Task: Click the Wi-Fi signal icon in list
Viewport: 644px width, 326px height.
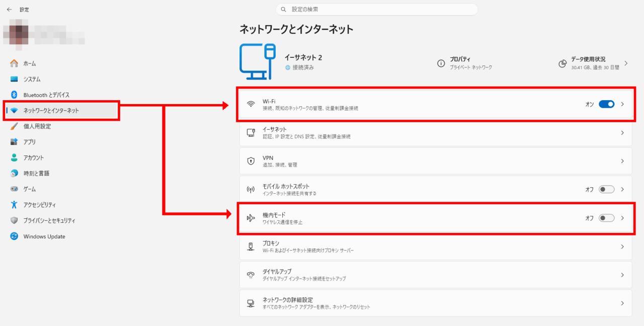Action: click(251, 104)
